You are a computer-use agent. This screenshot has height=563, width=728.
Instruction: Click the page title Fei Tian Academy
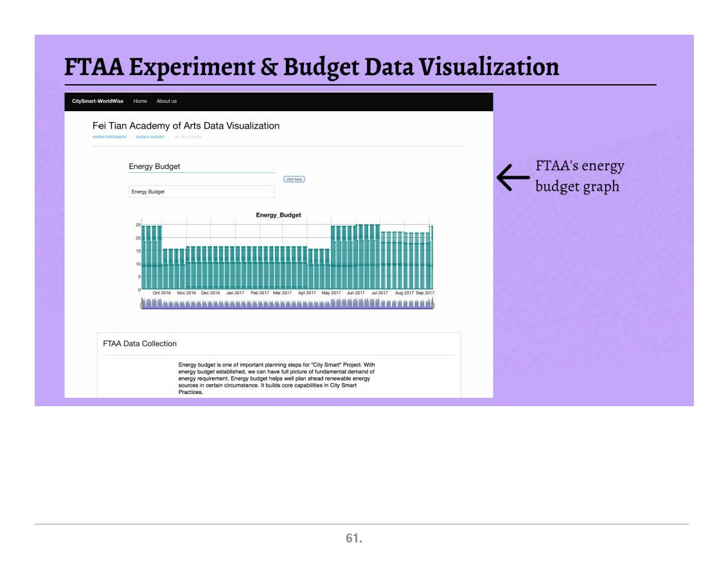(186, 126)
